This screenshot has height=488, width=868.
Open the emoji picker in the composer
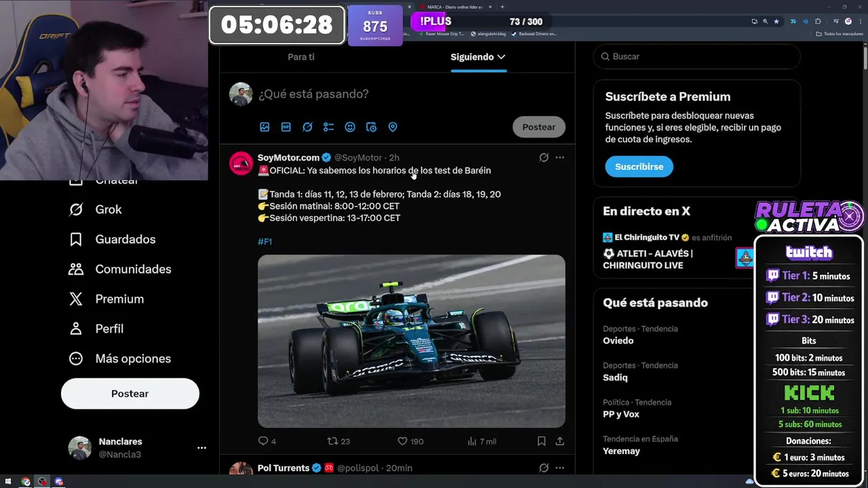coord(350,127)
